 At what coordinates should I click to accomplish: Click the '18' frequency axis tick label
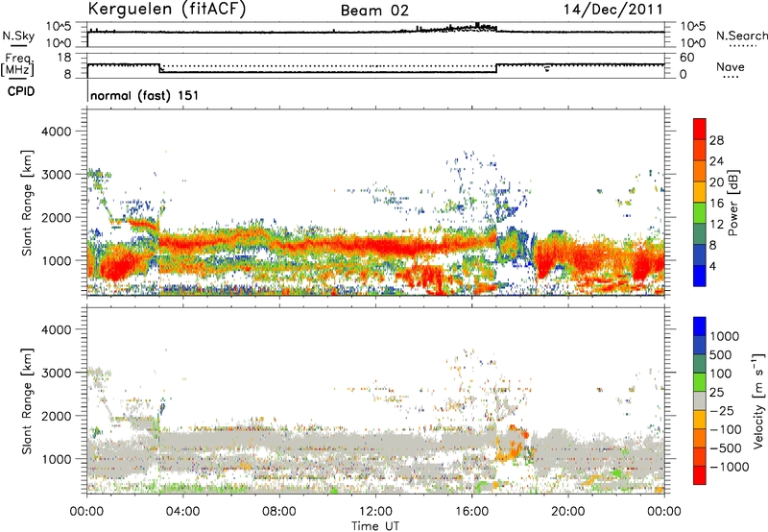coord(63,58)
